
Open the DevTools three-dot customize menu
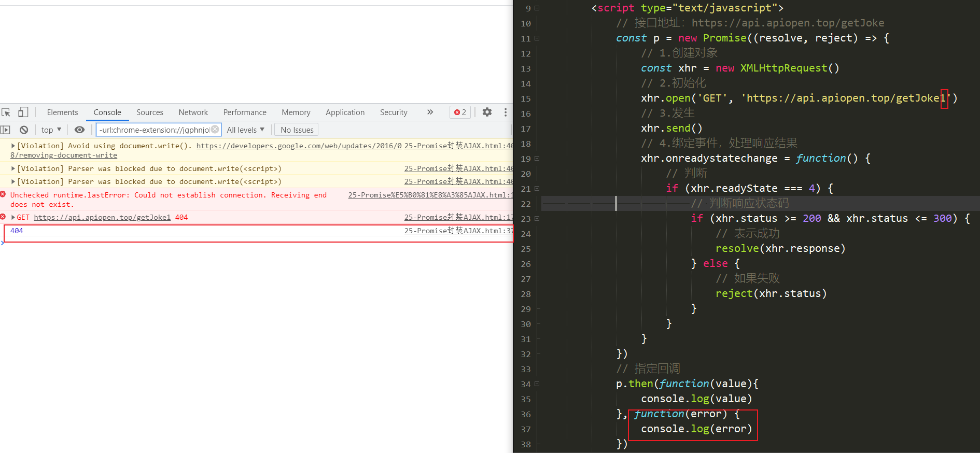pos(506,112)
